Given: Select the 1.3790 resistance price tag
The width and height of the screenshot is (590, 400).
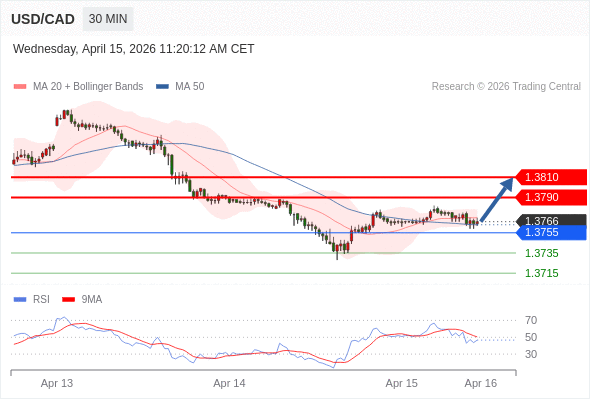Looking at the screenshot, I should (550, 197).
